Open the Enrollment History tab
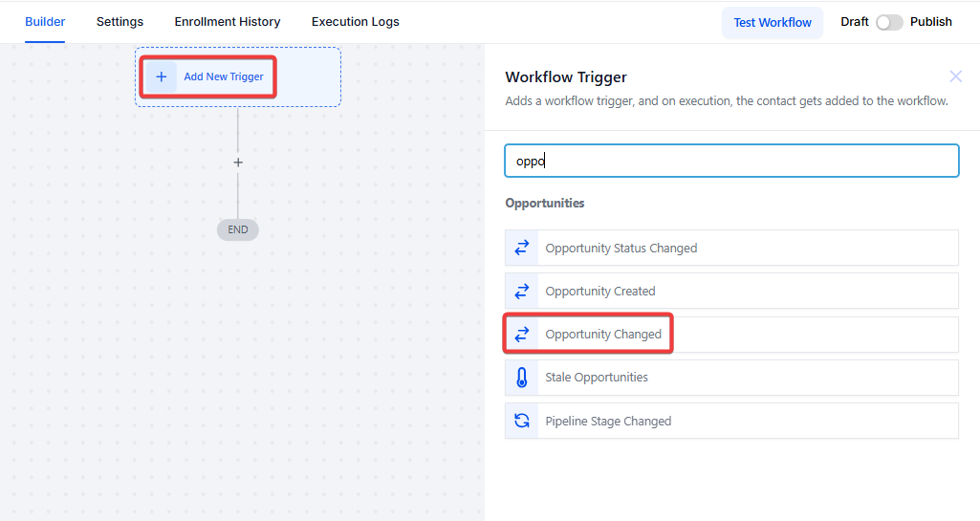 pyautogui.click(x=228, y=22)
